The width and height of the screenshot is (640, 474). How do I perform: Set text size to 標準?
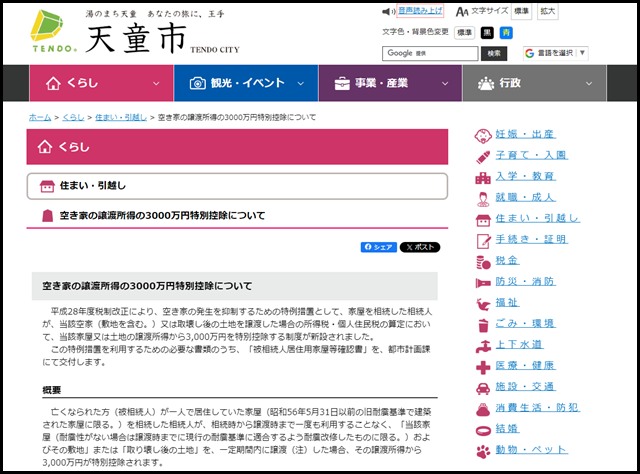(521, 11)
